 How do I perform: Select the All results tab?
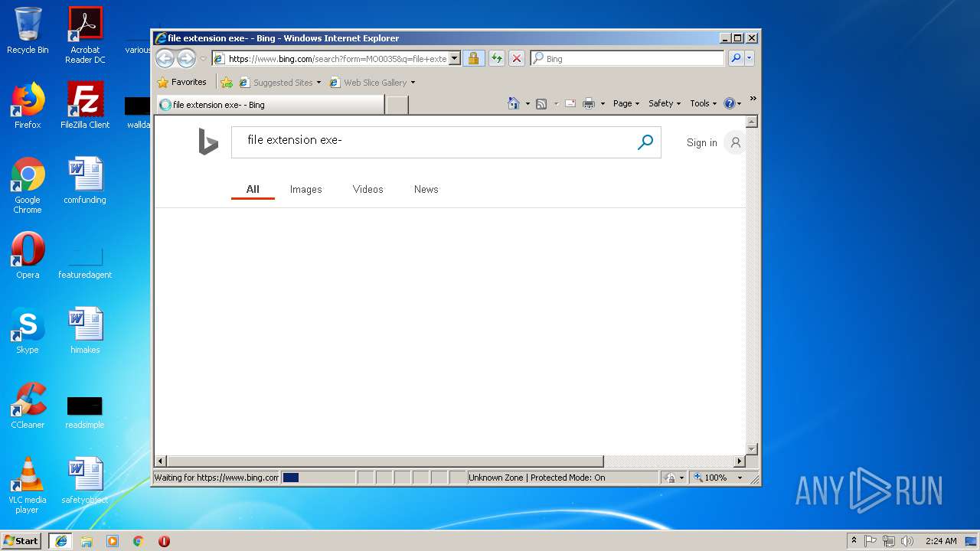253,190
